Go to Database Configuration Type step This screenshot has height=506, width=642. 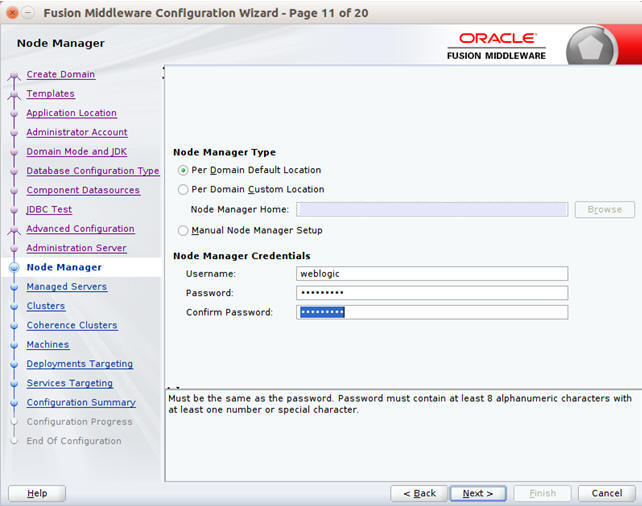click(x=93, y=171)
